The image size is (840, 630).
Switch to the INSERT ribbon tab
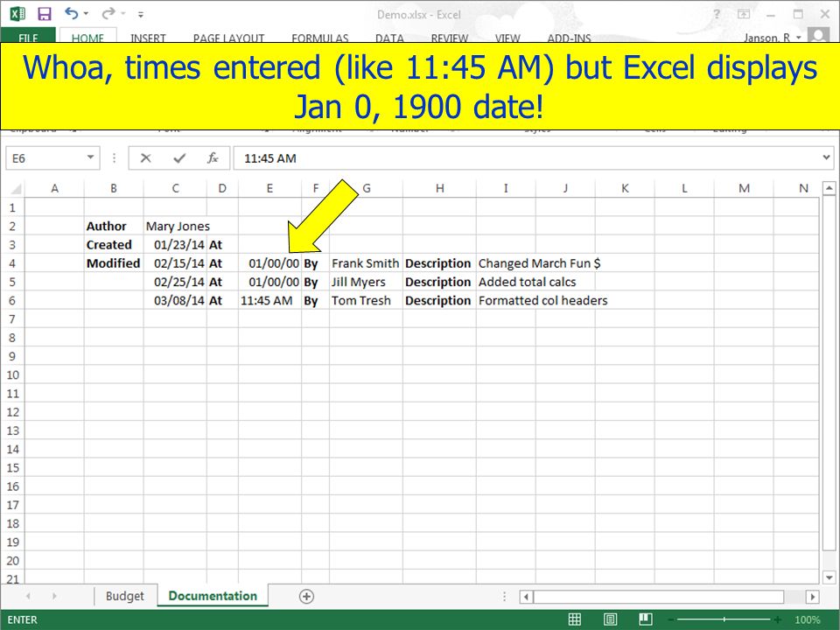point(148,37)
